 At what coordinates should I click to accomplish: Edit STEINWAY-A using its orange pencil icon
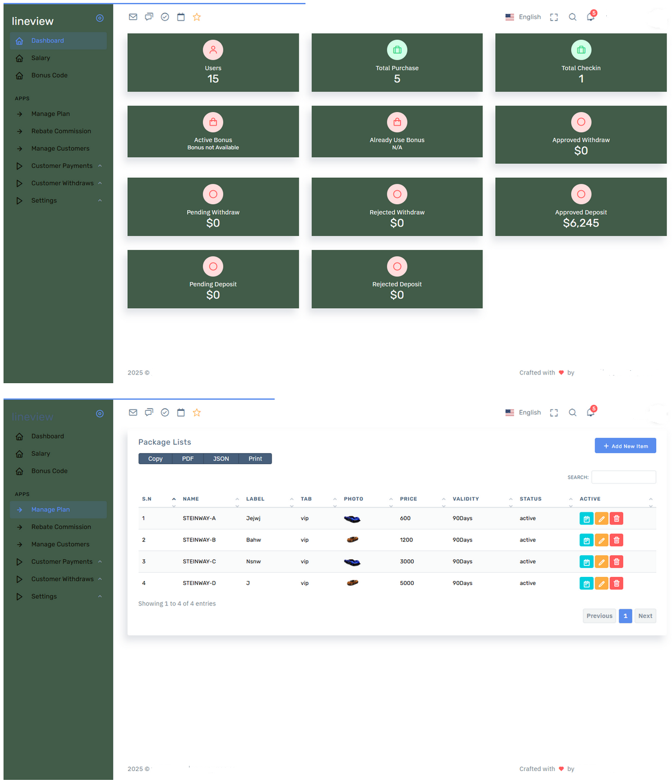601,518
